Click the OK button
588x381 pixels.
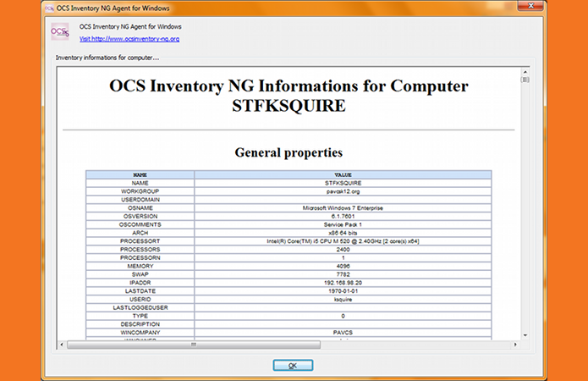293,365
